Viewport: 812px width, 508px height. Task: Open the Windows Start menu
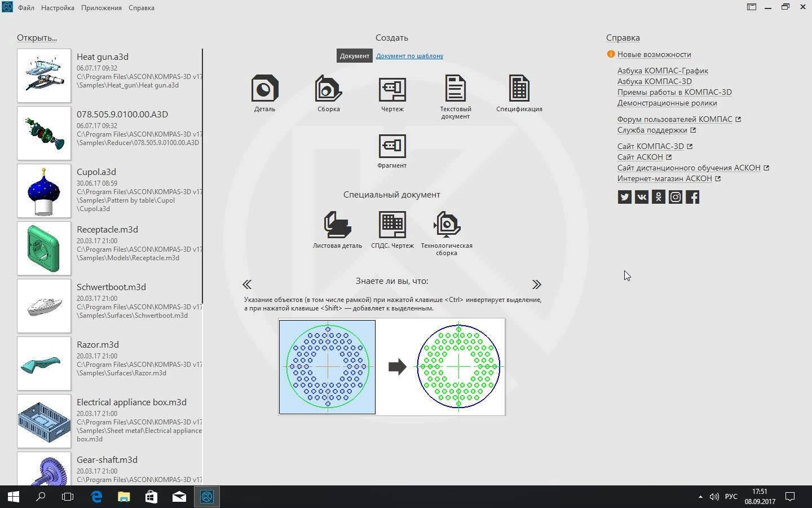coord(14,497)
